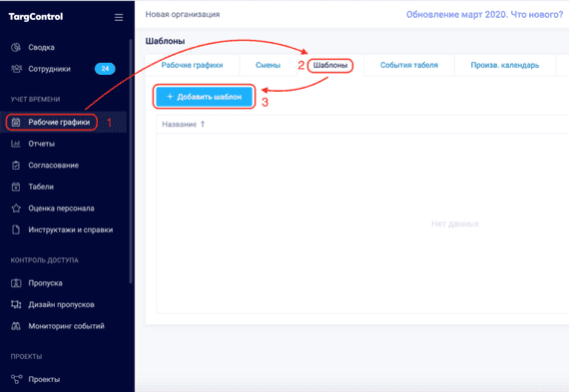
Task: Open the Дизайн пропусков icon
Action: (16, 304)
